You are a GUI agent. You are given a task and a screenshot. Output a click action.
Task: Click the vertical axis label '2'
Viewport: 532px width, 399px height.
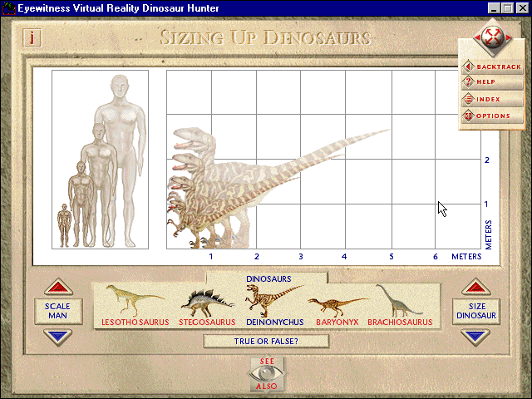click(487, 160)
